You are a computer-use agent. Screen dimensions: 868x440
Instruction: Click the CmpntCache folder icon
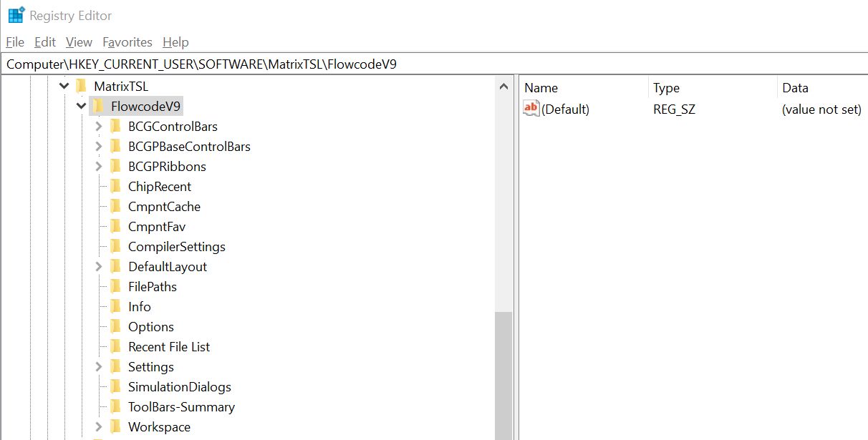pos(116,207)
